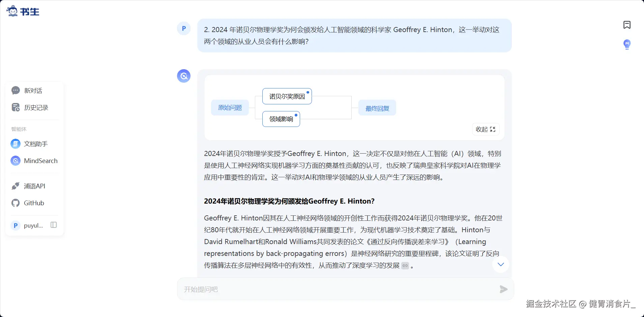Open the 浦语API link
This screenshot has height=317, width=644.
click(34, 186)
